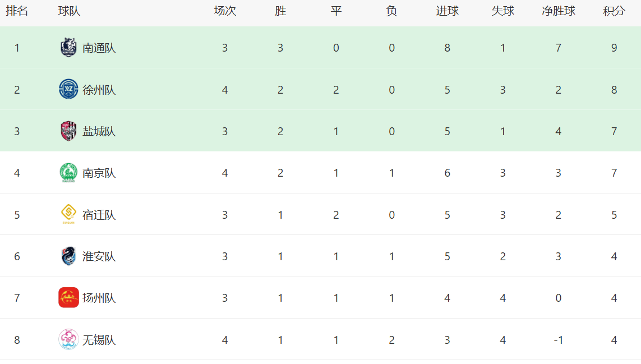This screenshot has height=364, width=641.
Task: Open the 徐州队 team name link
Action: (x=99, y=90)
